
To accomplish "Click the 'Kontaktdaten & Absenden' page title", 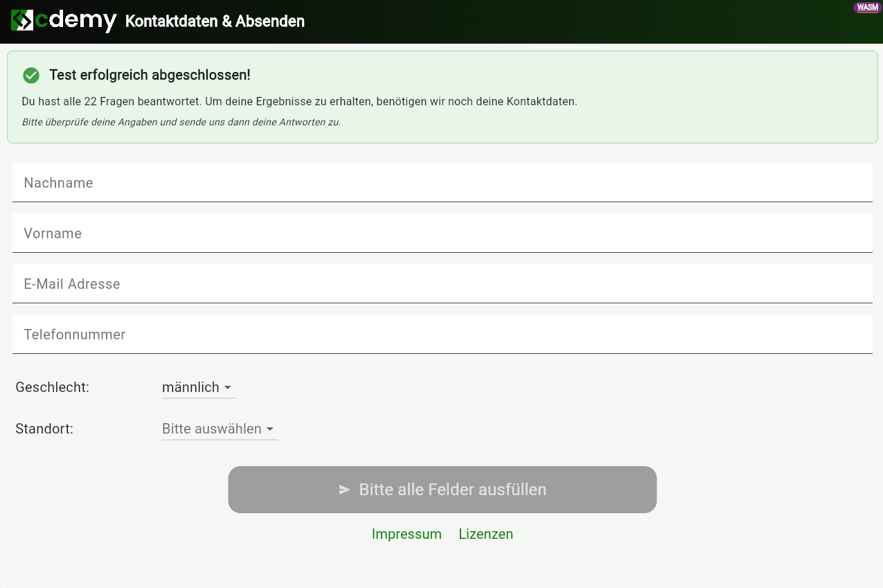I will point(215,21).
